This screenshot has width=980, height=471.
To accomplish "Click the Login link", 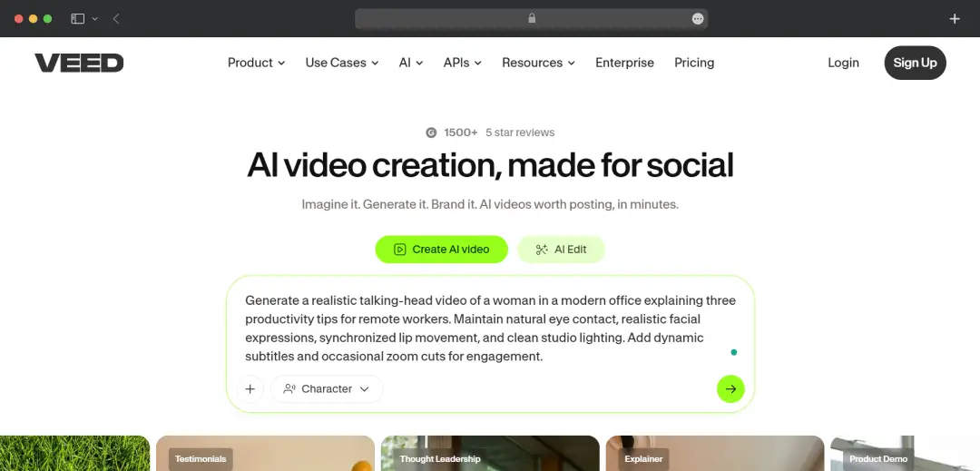I will click(843, 63).
